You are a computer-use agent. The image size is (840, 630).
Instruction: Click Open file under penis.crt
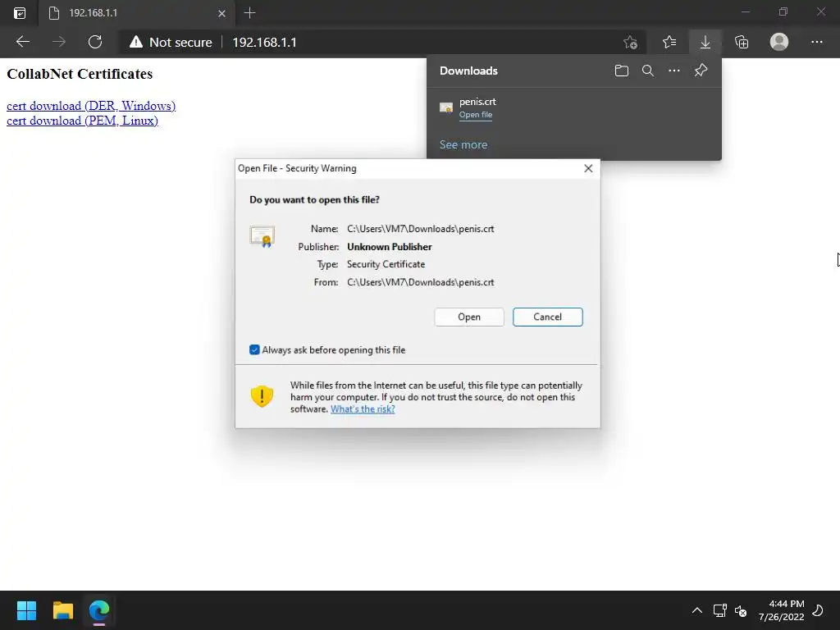tap(475, 115)
